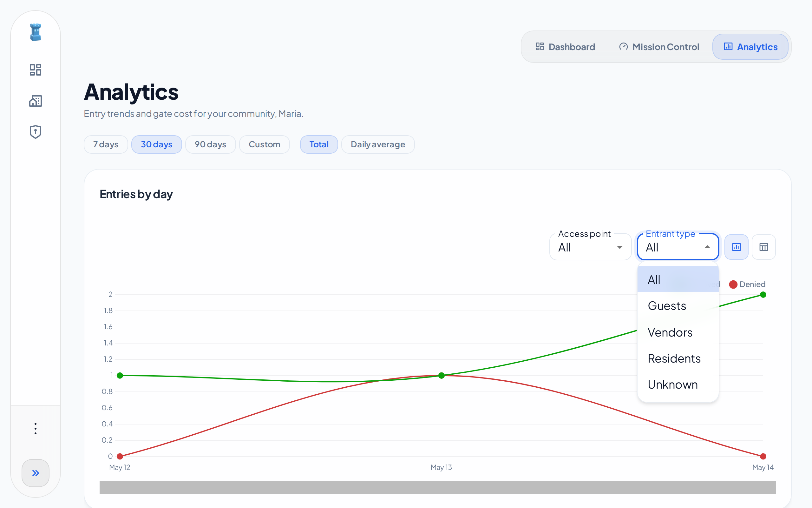Click the blue castle tower logo
The width and height of the screenshot is (812, 508).
pos(36,32)
